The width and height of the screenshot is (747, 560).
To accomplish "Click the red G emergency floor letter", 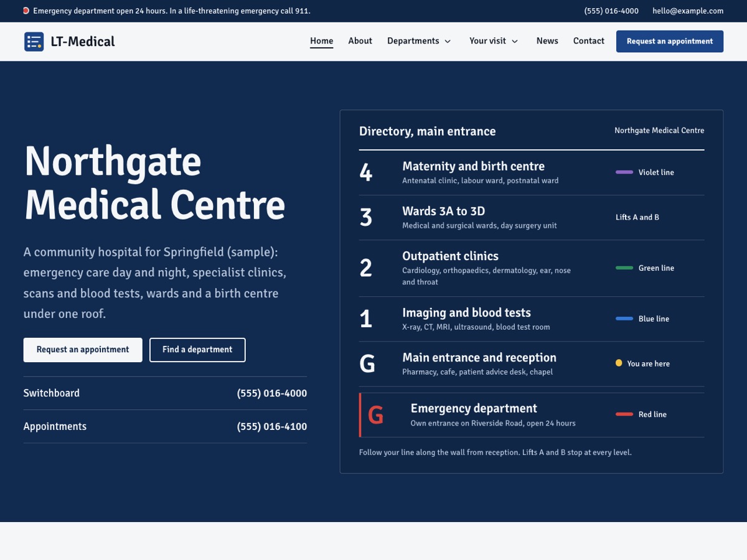I will coord(375,415).
